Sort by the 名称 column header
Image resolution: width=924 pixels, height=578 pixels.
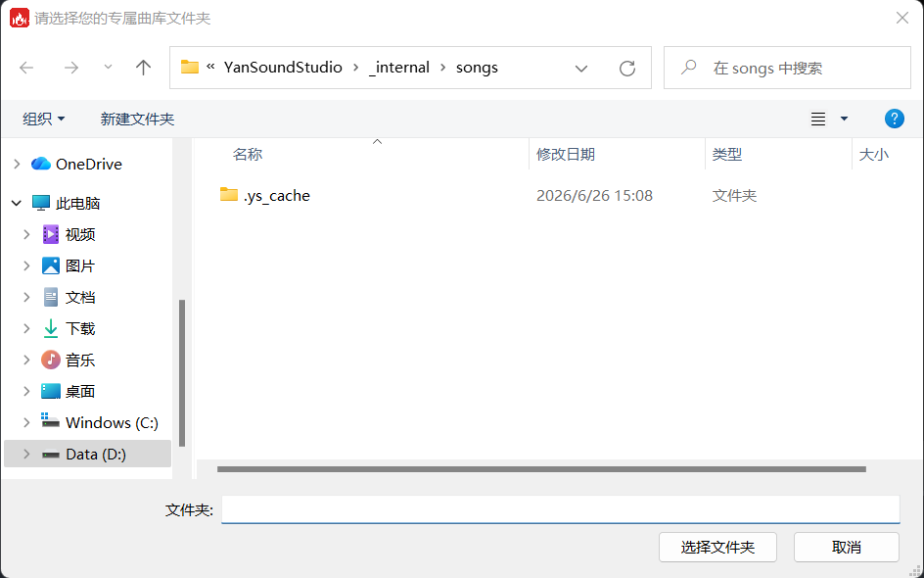pos(248,155)
